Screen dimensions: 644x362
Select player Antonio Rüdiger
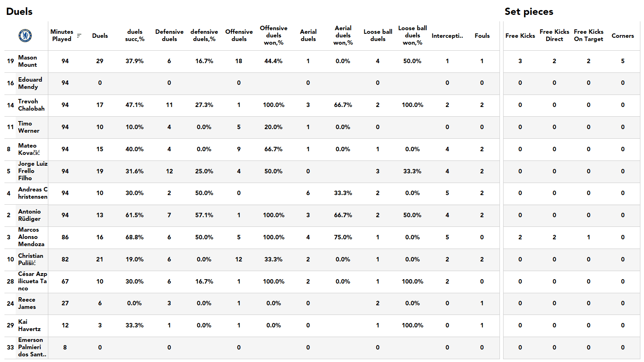(29, 215)
